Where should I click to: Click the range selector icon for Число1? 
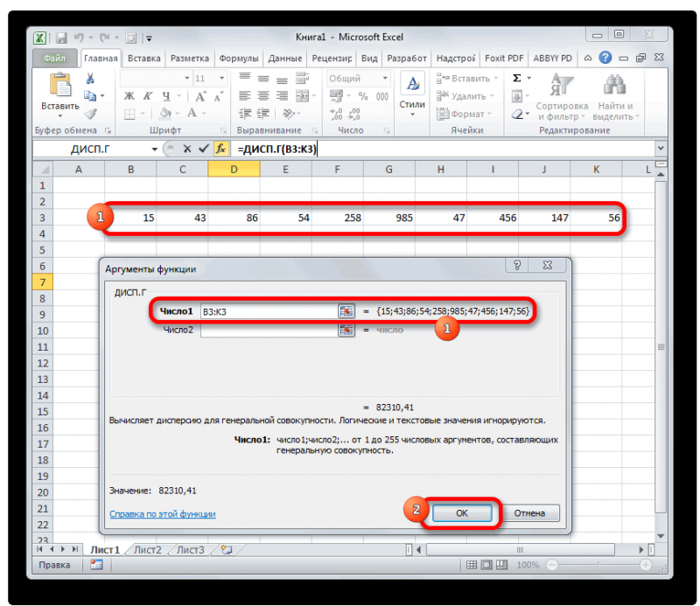tap(346, 311)
